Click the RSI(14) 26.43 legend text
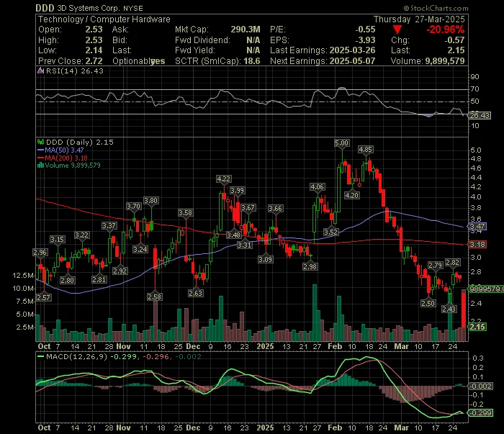504x434 pixels. pos(75,71)
